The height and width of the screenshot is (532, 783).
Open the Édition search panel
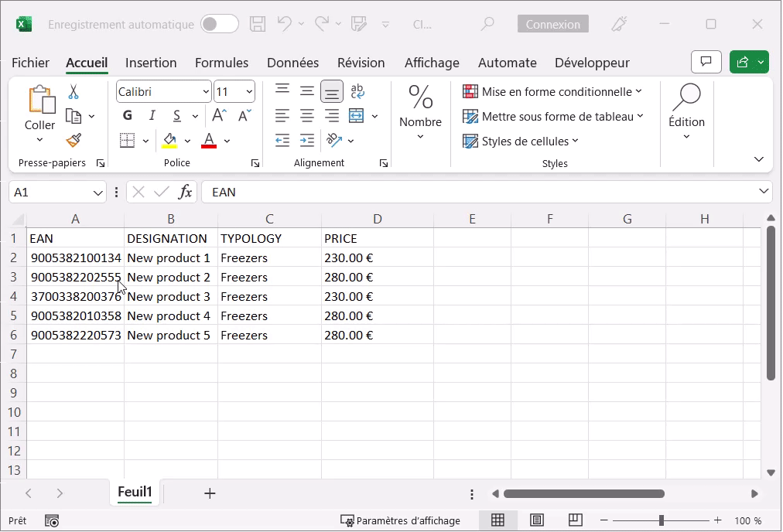[686, 112]
